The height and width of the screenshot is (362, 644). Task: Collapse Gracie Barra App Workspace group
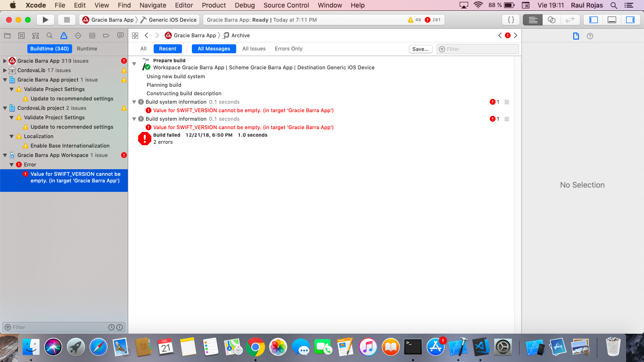[5, 155]
